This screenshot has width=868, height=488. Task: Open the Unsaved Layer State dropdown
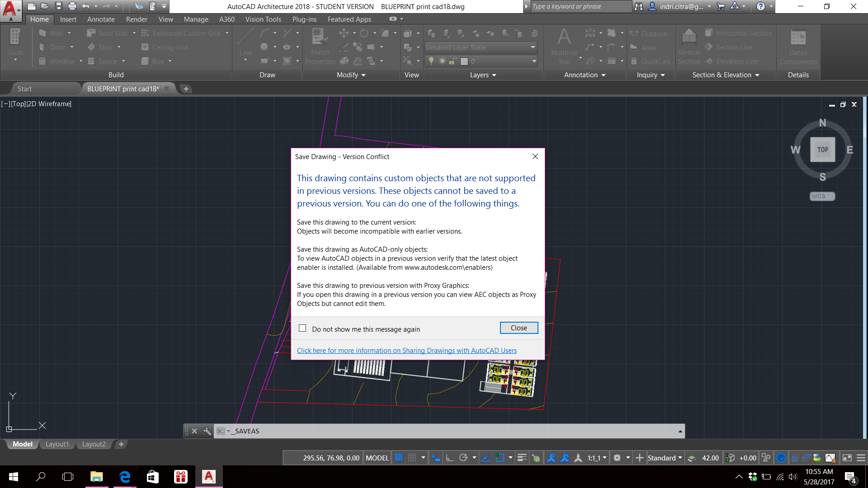[x=481, y=47]
